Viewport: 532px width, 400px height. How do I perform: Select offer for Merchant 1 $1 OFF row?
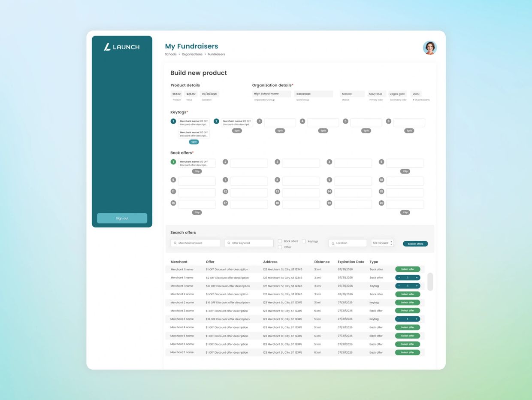coord(408,269)
